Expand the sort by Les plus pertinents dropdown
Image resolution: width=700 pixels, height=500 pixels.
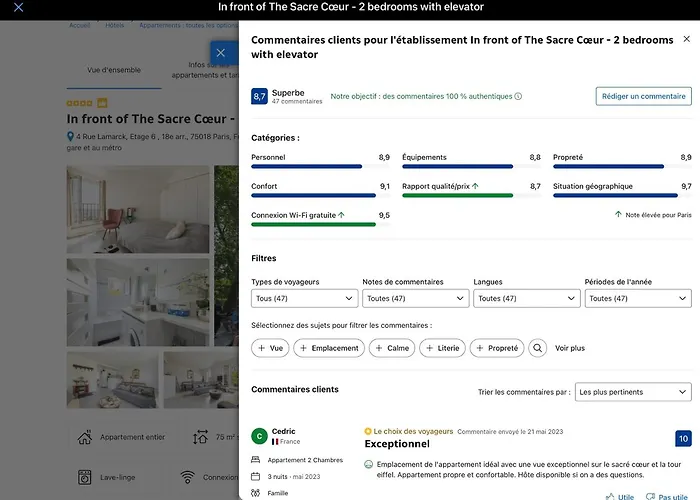point(633,392)
